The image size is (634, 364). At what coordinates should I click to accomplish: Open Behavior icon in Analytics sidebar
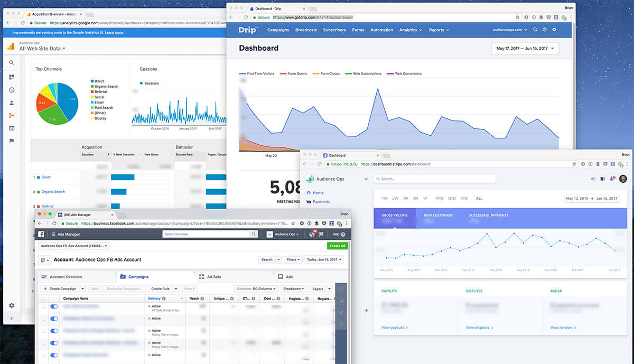pos(12,128)
